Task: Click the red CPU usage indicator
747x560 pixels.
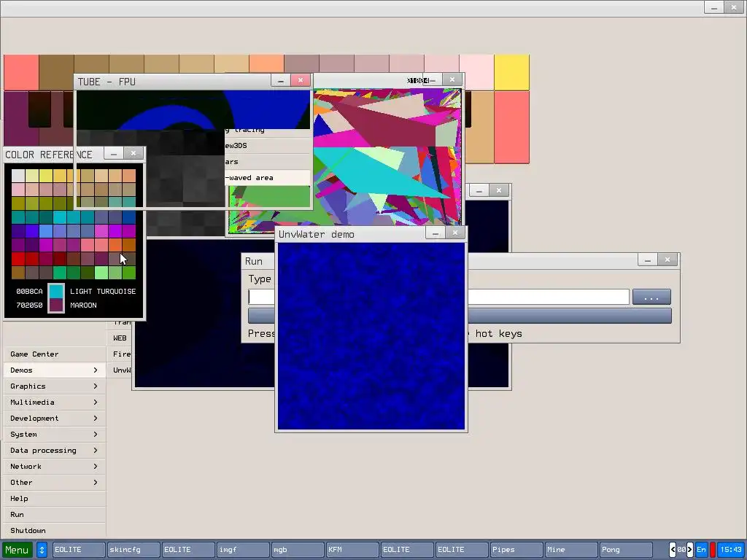Action: (x=713, y=550)
